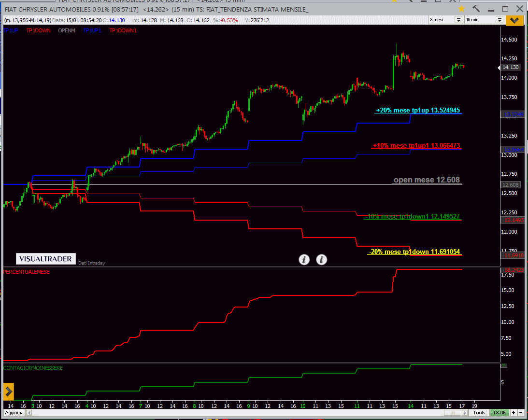Viewport: 528px width, 420px height.
Task: Click the 11.6910 red axis marker
Action: click(x=513, y=255)
